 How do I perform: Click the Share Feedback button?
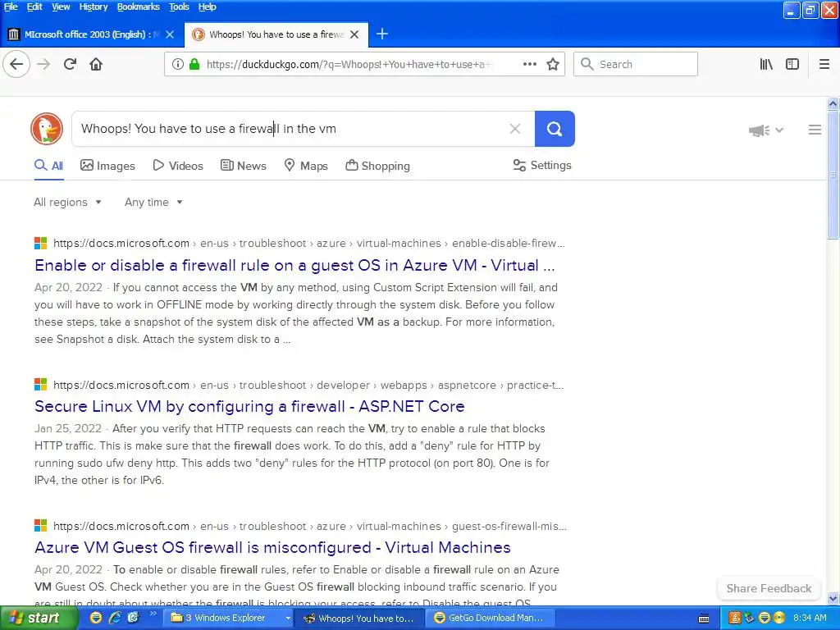tap(768, 588)
